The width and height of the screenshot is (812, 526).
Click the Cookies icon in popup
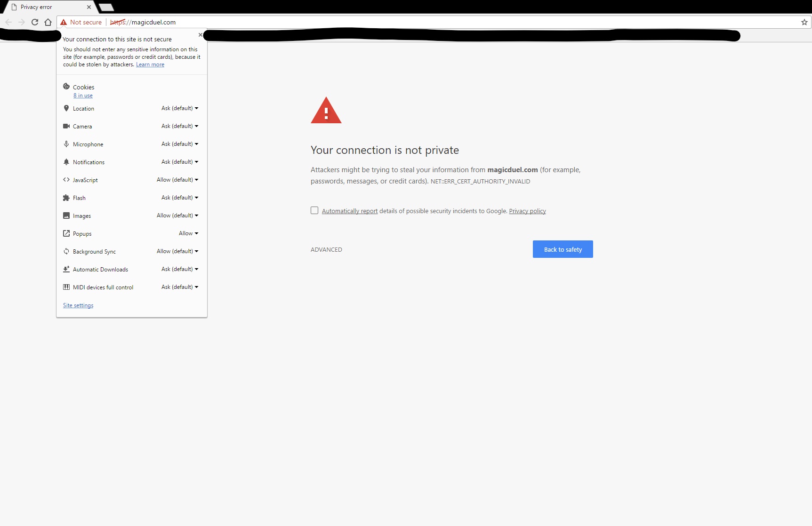click(66, 87)
